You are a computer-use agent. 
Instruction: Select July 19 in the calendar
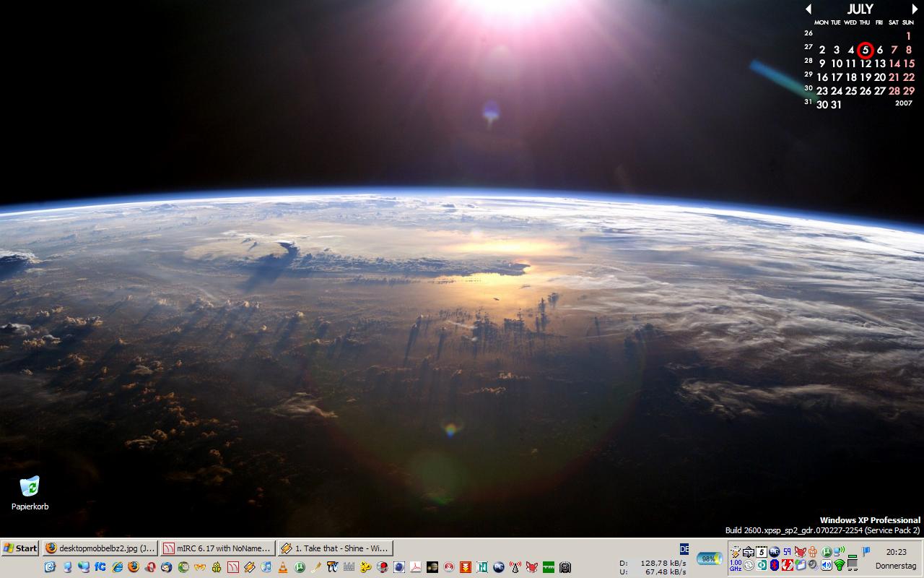pos(866,77)
